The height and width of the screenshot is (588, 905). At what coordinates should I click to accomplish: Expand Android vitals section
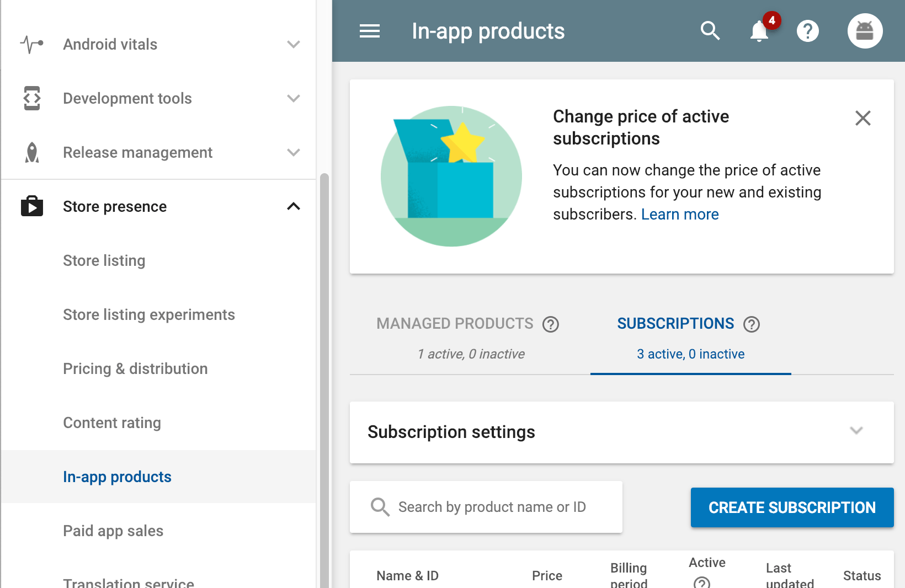coord(294,44)
